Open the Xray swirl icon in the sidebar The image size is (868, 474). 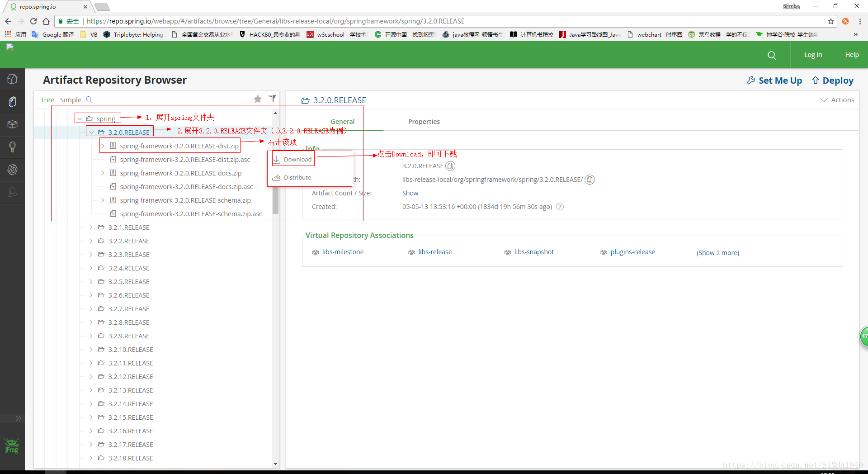(x=12, y=170)
